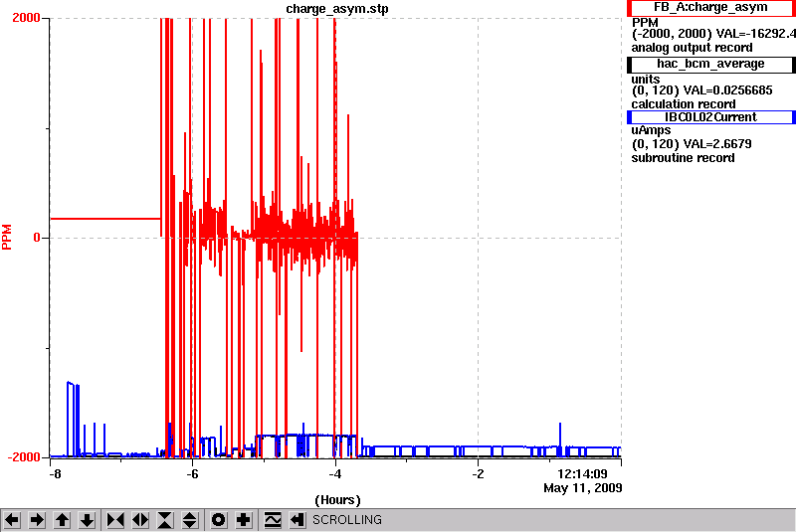
Task: Click the horizontal bowtie (inward triangles) icon
Action: pyautogui.click(x=115, y=520)
